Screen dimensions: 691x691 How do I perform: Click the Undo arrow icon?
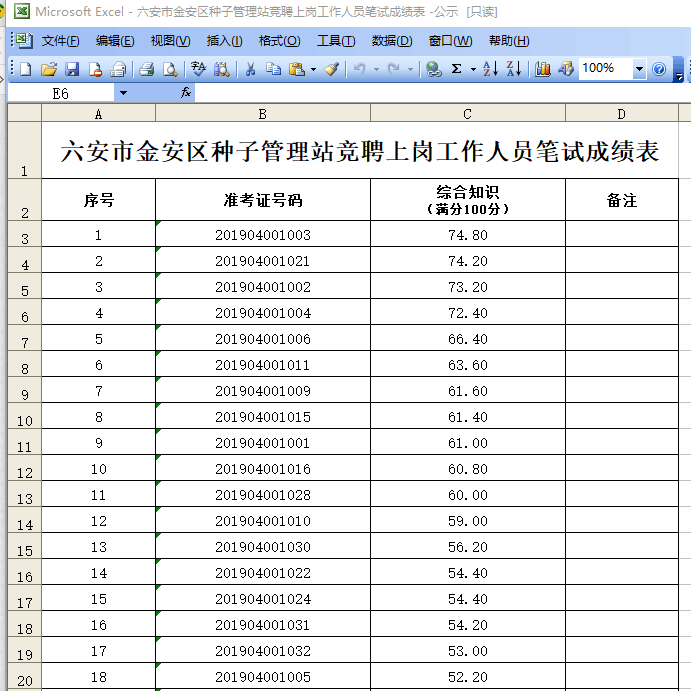pos(360,69)
